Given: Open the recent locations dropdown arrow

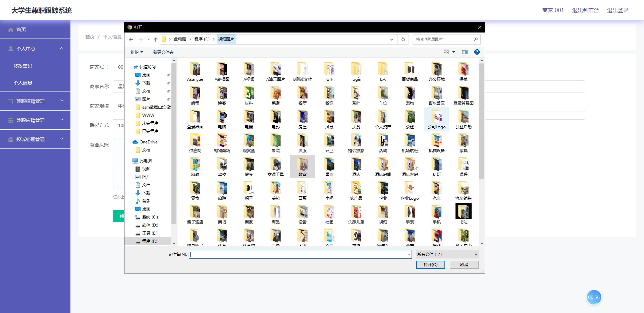Looking at the screenshot, I should click(x=149, y=40).
